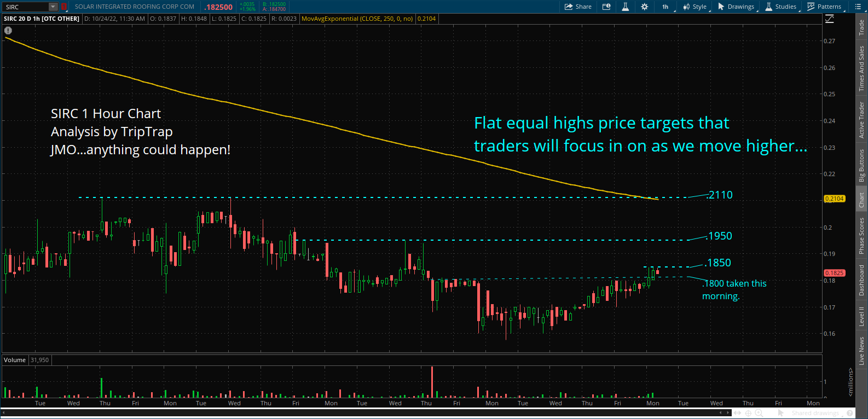Switch to Active Trader tab

861,120
